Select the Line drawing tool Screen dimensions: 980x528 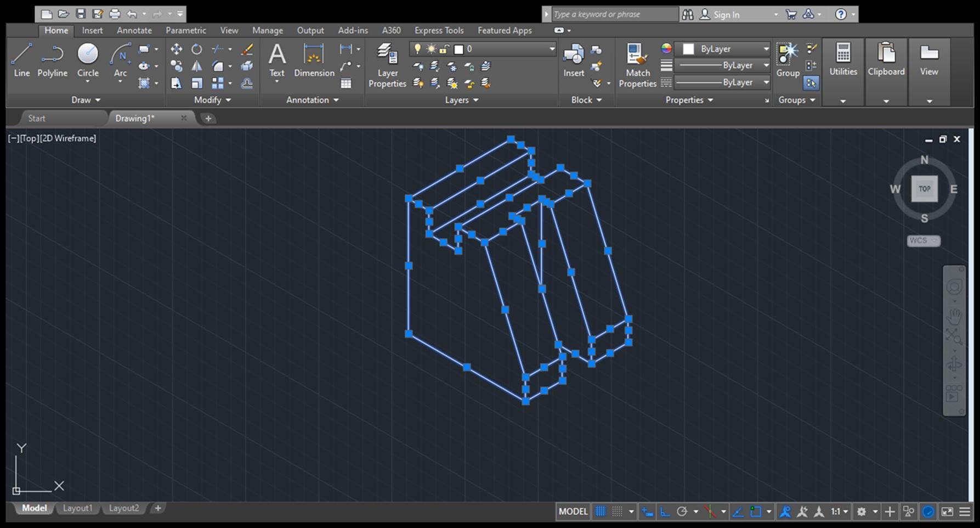tap(21, 60)
